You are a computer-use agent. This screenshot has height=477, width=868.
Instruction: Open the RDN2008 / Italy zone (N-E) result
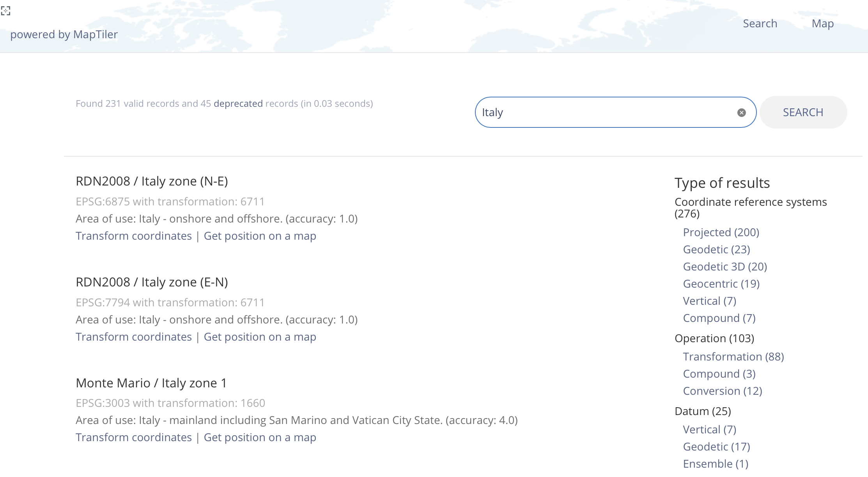pyautogui.click(x=152, y=181)
